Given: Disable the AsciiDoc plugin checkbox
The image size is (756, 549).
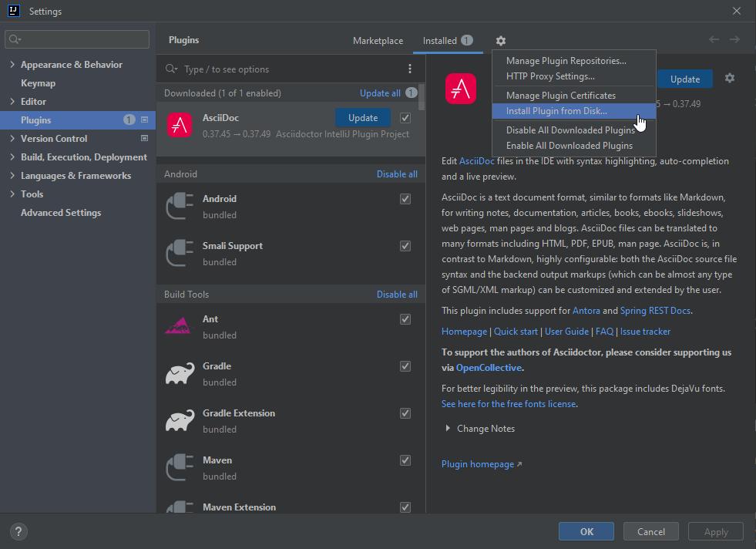Looking at the screenshot, I should (405, 117).
